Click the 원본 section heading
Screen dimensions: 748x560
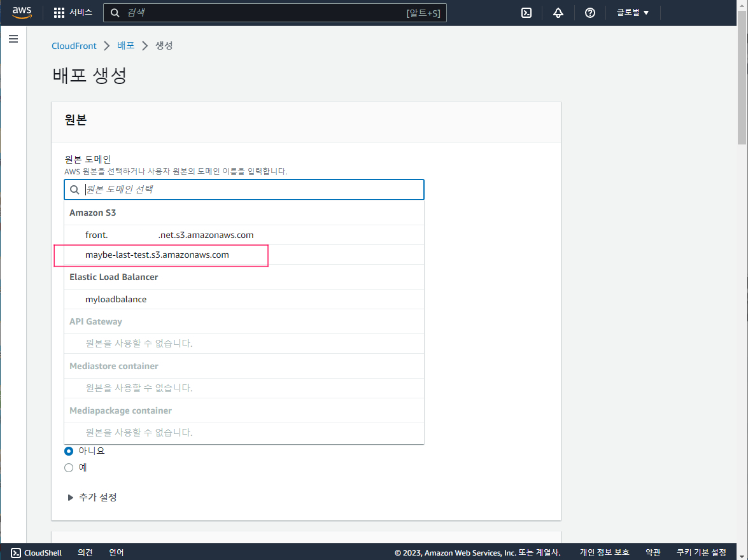75,120
